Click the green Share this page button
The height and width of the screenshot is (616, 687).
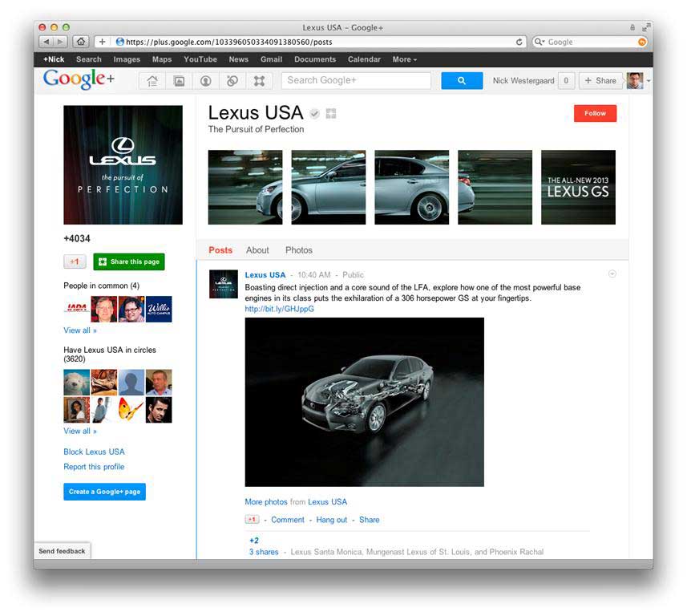(x=129, y=261)
